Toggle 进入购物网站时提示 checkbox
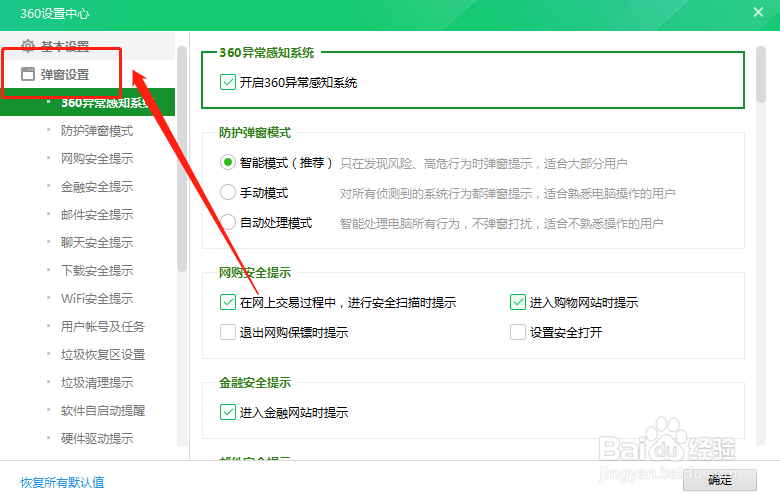The height and width of the screenshot is (500, 780). pyautogui.click(x=518, y=302)
